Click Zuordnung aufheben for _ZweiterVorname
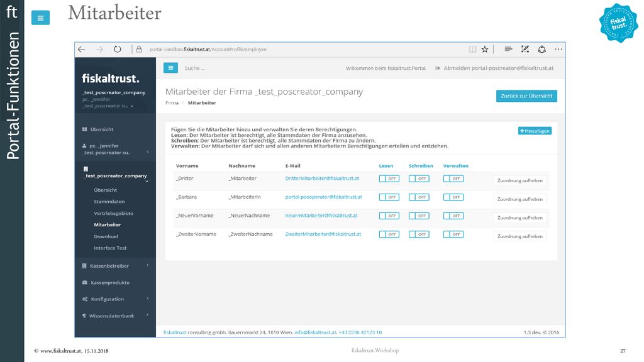Screen dimensions: 644x362 click(x=520, y=236)
